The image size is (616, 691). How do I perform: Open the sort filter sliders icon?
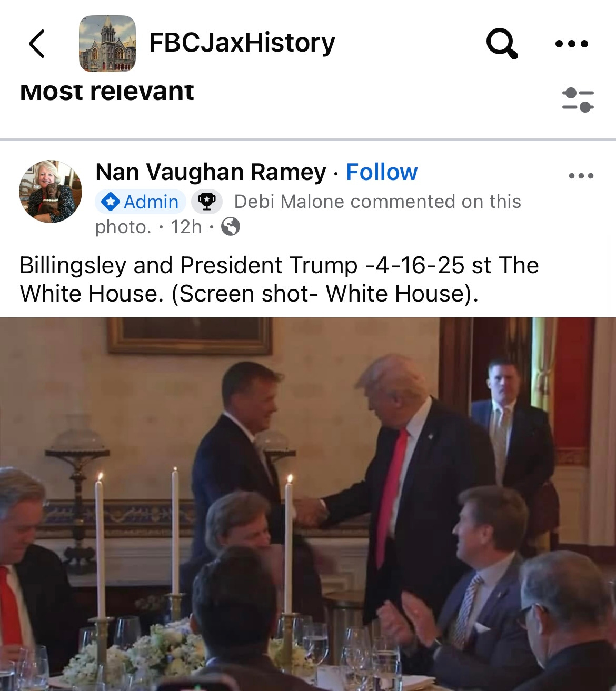pyautogui.click(x=578, y=99)
